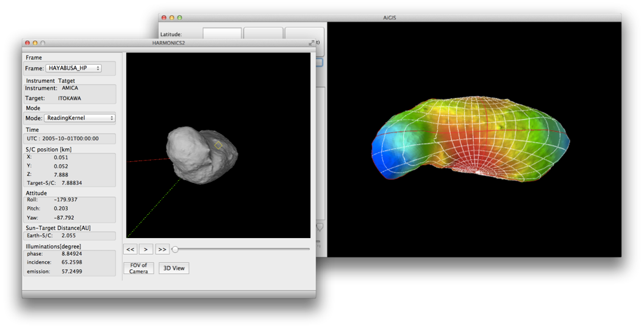Click the color-mapped asteroid in AiGIS viewer

tap(470, 140)
